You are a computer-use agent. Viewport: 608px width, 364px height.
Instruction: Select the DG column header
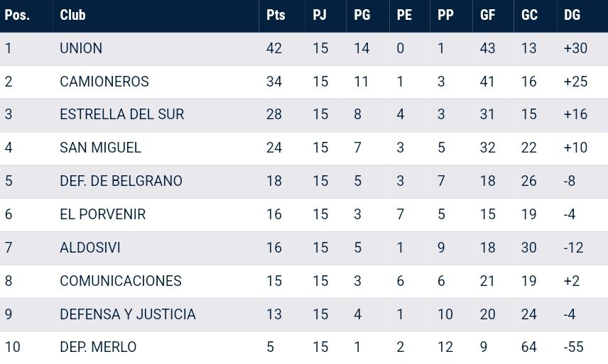click(x=572, y=15)
